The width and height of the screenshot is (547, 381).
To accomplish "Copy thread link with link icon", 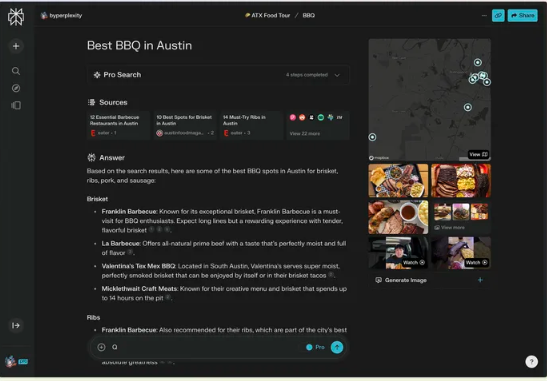I will tap(498, 16).
